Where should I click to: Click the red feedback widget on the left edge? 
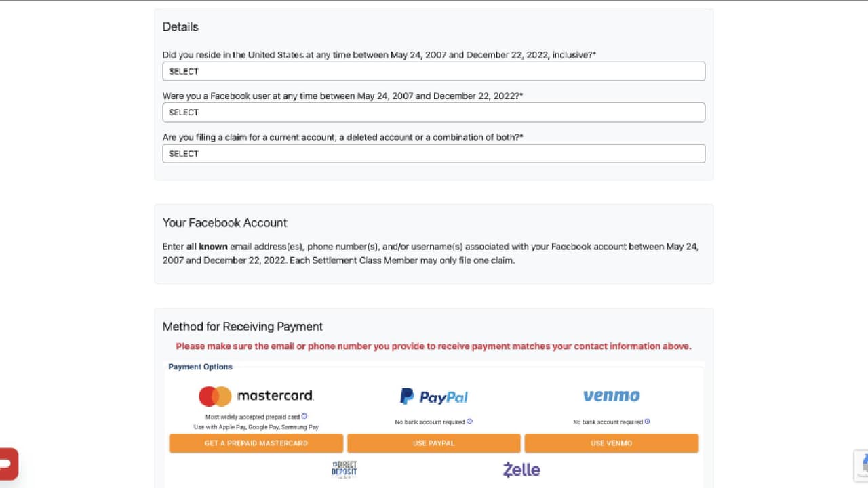pyautogui.click(x=7, y=464)
